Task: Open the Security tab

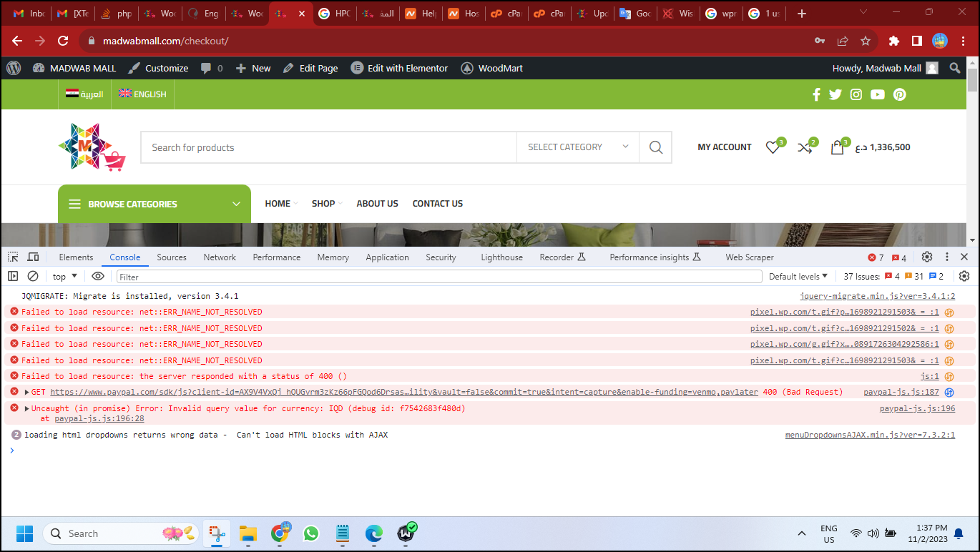Action: tap(441, 257)
